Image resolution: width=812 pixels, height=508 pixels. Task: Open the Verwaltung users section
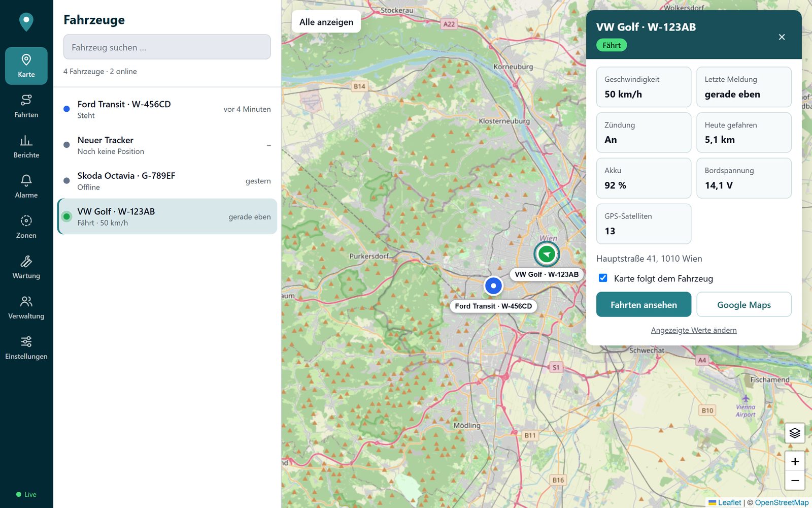click(26, 307)
